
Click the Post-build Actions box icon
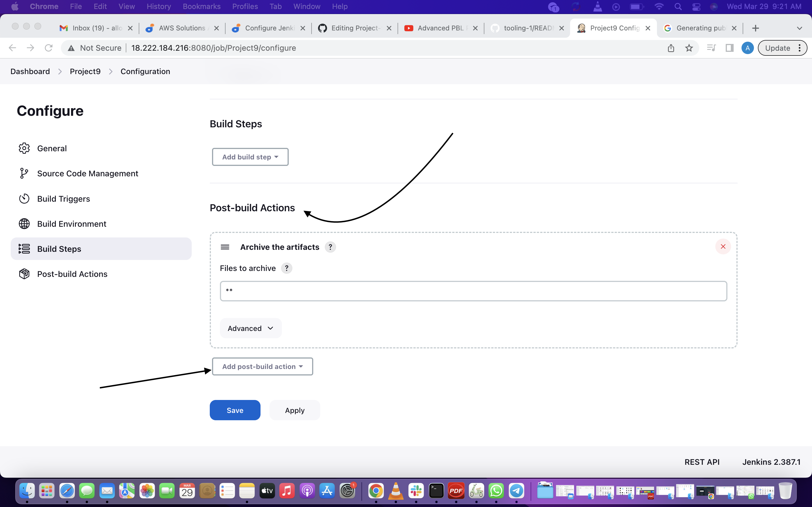point(24,274)
